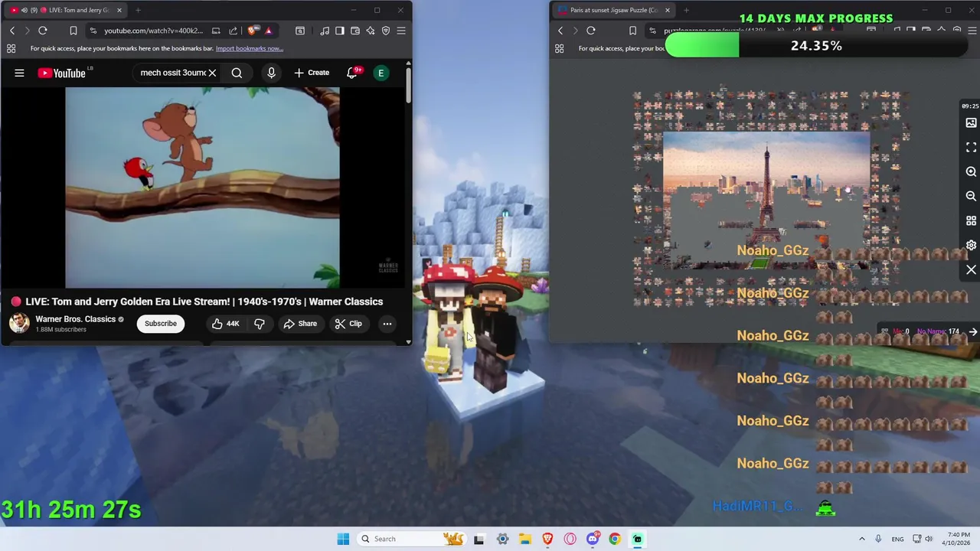
Task: Arrange puzzle pieces with grid icon
Action: [971, 220]
